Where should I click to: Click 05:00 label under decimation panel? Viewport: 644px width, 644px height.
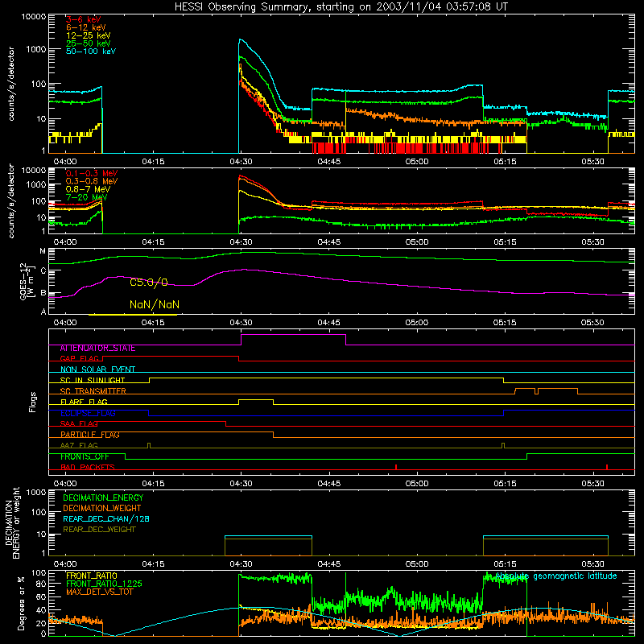coord(416,564)
